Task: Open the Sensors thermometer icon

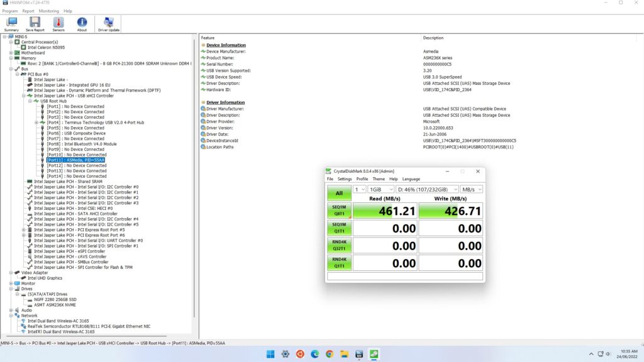Action: [58, 24]
